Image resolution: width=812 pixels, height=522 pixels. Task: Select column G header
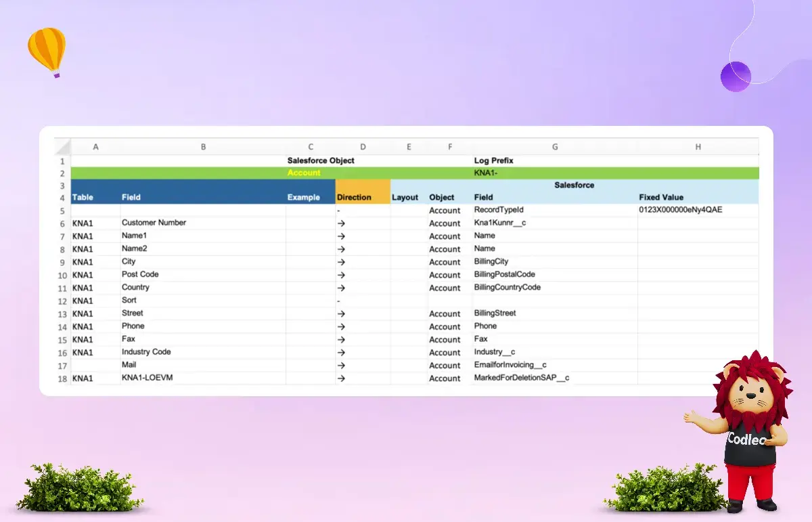pos(555,147)
